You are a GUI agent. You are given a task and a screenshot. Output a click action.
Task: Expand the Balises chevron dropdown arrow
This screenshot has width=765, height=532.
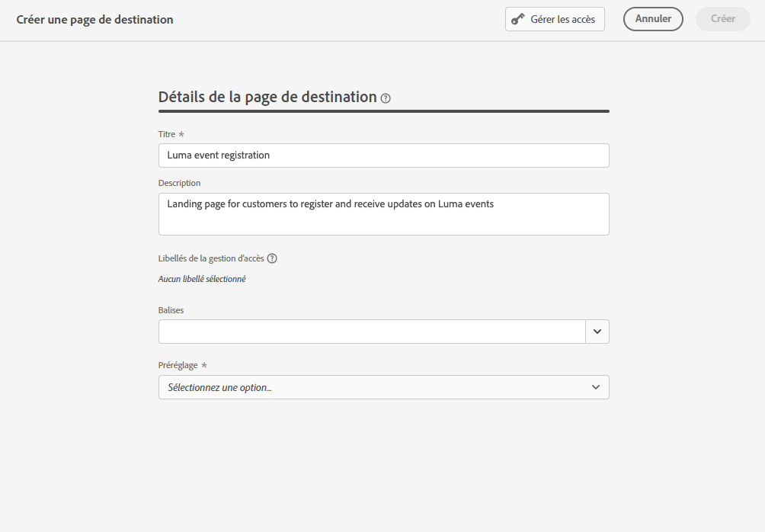point(597,332)
